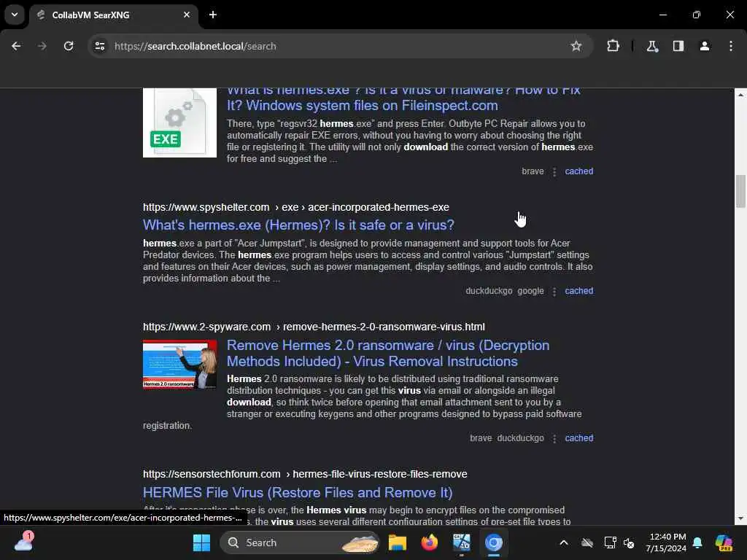The height and width of the screenshot is (560, 747).
Task: Launch Firefox from the taskbar
Action: coord(429,542)
